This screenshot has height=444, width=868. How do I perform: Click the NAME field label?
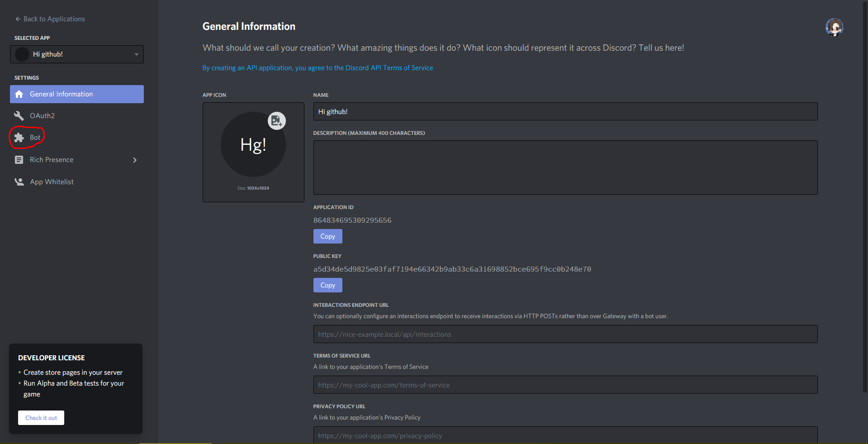pyautogui.click(x=321, y=95)
